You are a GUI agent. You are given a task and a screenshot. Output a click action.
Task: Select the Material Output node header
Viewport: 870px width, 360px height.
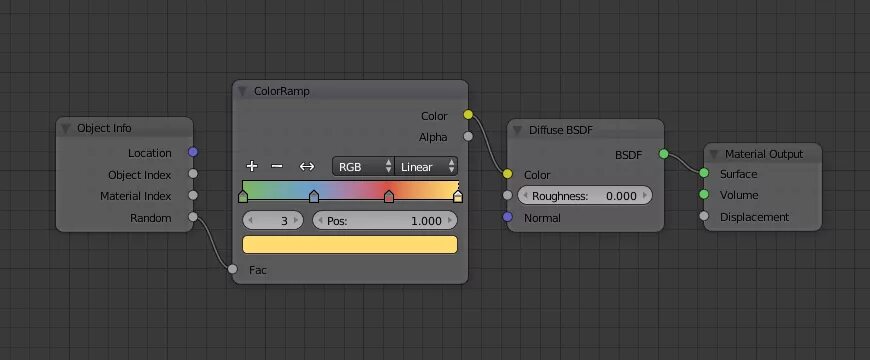[762, 154]
